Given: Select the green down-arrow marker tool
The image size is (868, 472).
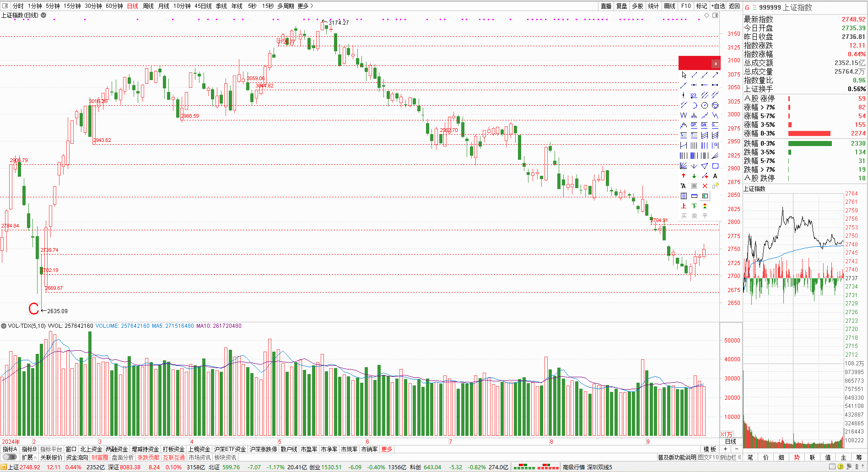Looking at the screenshot, I should tap(694, 176).
